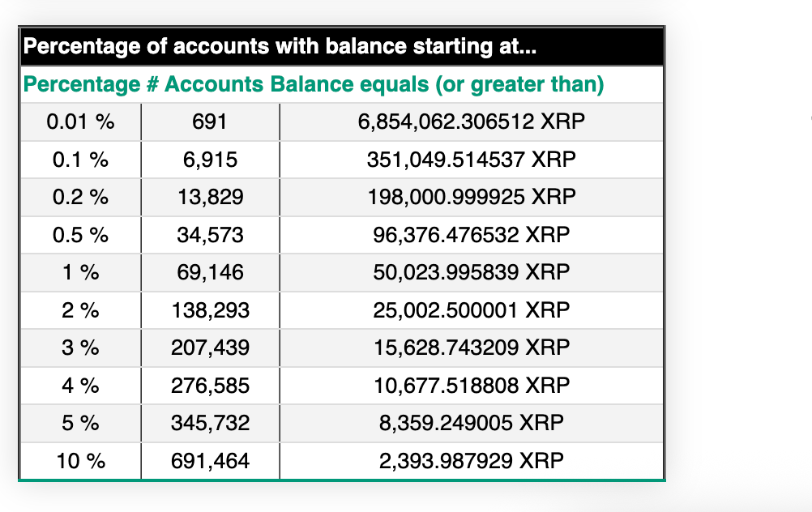
Task: Click the 0.1 % percentage cell
Action: (80, 160)
